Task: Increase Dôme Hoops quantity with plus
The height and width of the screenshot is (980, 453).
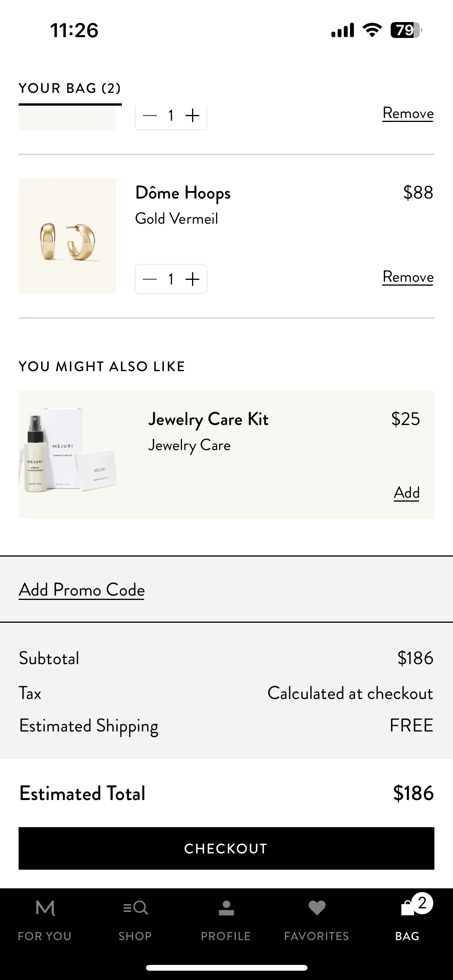Action: point(192,279)
